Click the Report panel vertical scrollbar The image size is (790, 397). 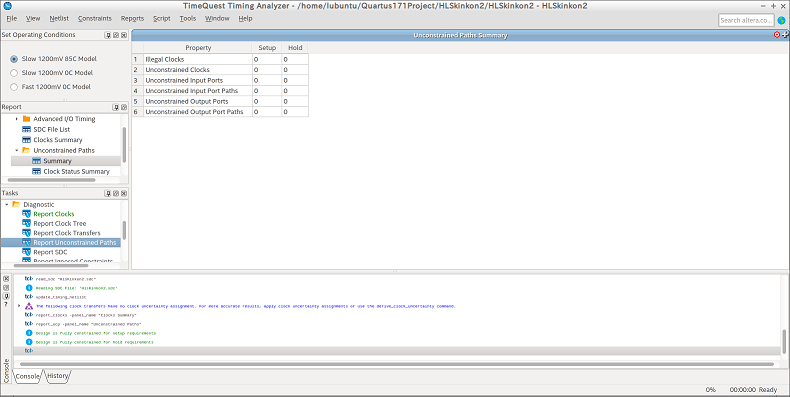[124, 145]
